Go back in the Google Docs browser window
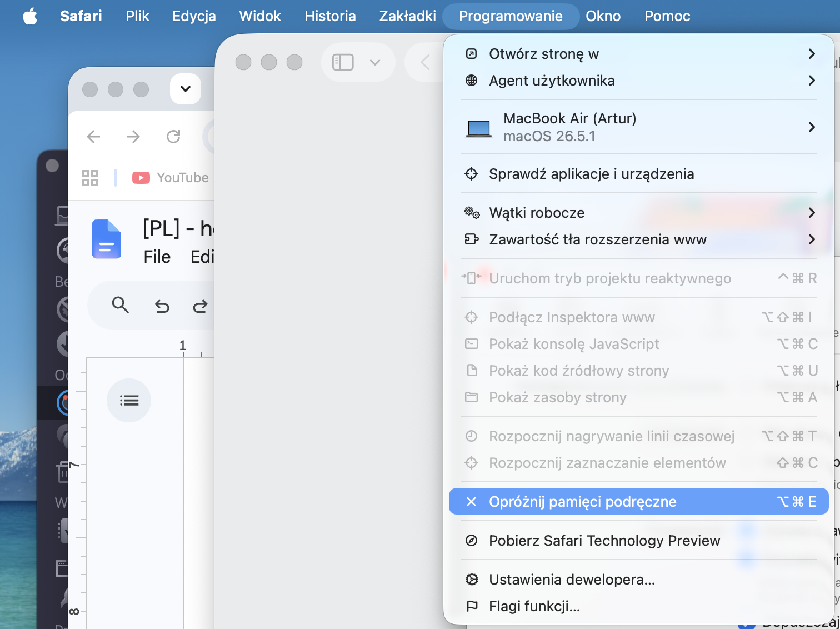 point(94,137)
